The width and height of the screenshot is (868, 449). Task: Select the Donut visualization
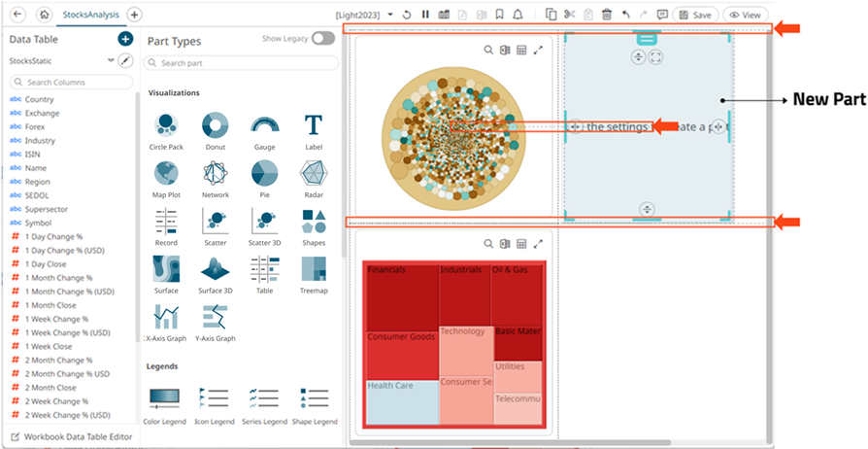click(216, 131)
